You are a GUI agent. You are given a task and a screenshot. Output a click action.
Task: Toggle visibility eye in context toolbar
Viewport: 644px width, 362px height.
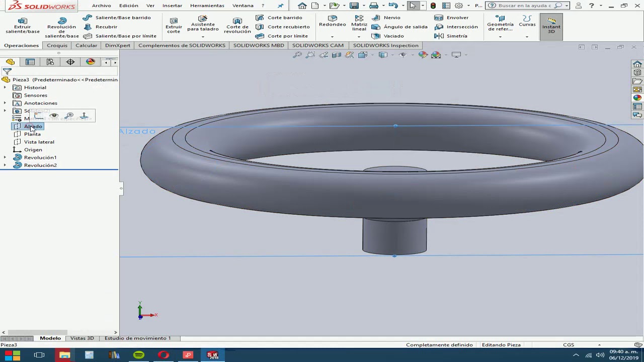pyautogui.click(x=54, y=116)
